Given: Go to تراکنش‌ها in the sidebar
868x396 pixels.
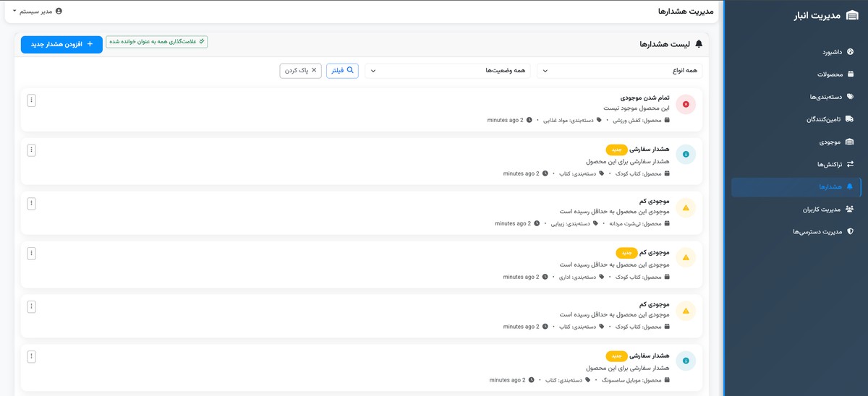Looking at the screenshot, I should point(796,164).
